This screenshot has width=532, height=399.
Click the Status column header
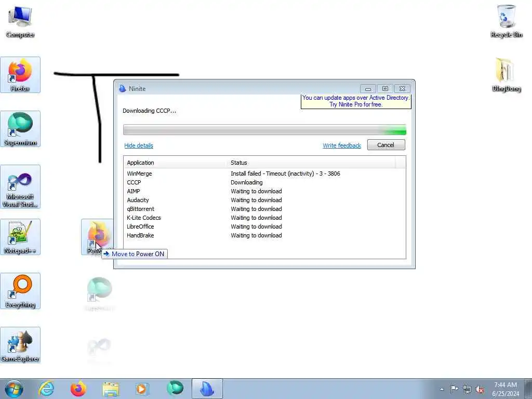pyautogui.click(x=311, y=163)
